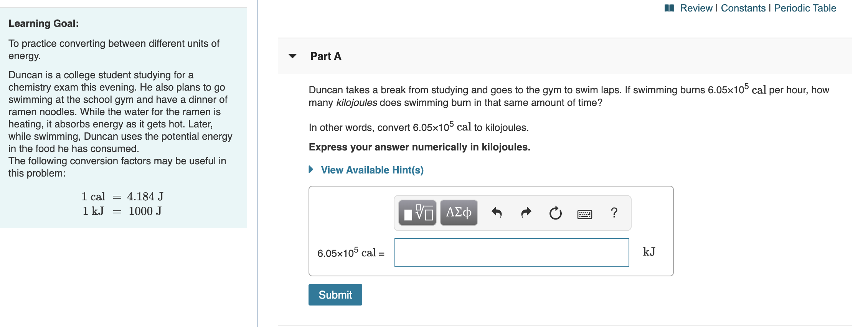Click the Submit button

tap(335, 295)
